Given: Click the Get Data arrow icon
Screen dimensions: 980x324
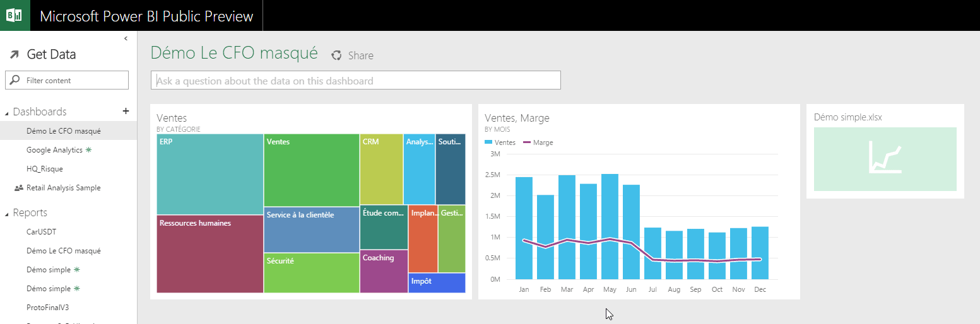Looking at the screenshot, I should [14, 55].
